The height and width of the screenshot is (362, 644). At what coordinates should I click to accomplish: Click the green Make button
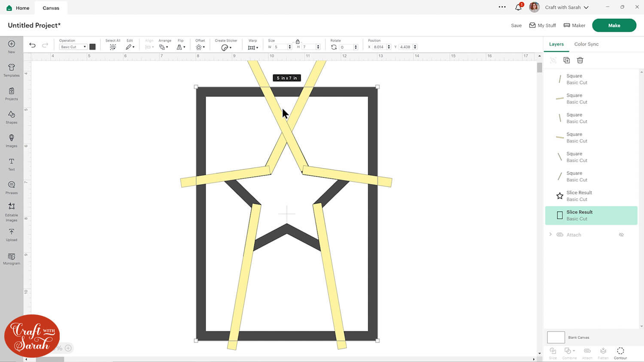coord(614,25)
